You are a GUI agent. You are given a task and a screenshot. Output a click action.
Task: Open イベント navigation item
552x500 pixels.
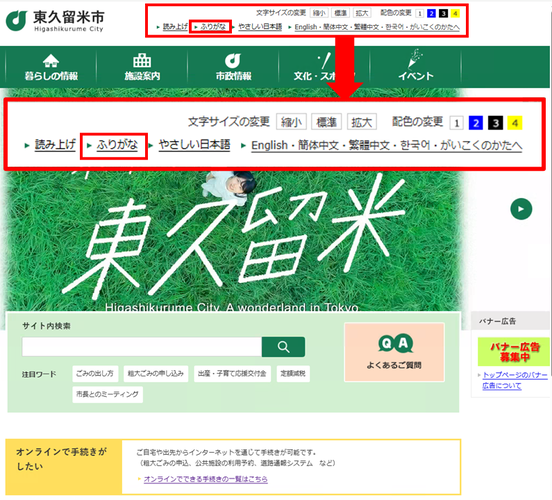415,67
